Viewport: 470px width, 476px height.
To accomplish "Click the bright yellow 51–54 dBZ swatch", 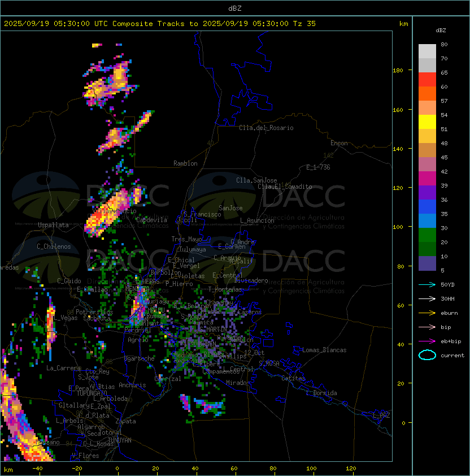I will tap(427, 122).
